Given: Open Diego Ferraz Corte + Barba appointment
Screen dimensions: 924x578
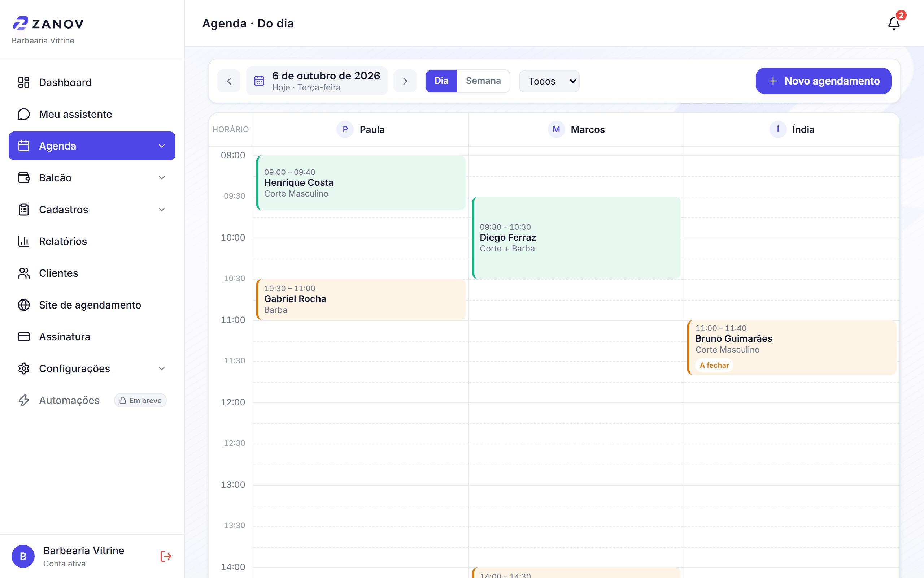Looking at the screenshot, I should pos(576,238).
